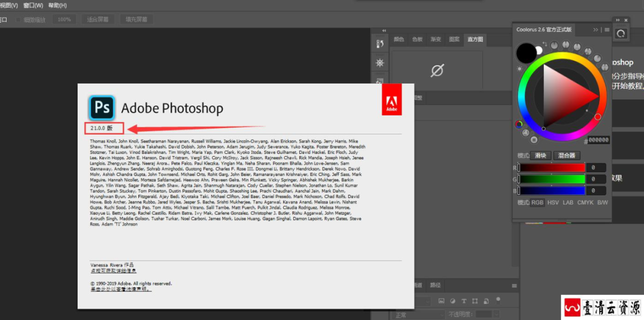Click the small color wheel icon in Coolorus
Viewport: 644px width, 320px height.
tap(519, 123)
